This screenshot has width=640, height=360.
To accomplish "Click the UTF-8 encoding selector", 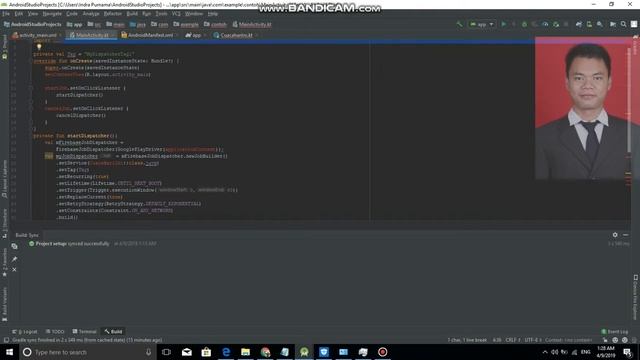I will 533,340.
